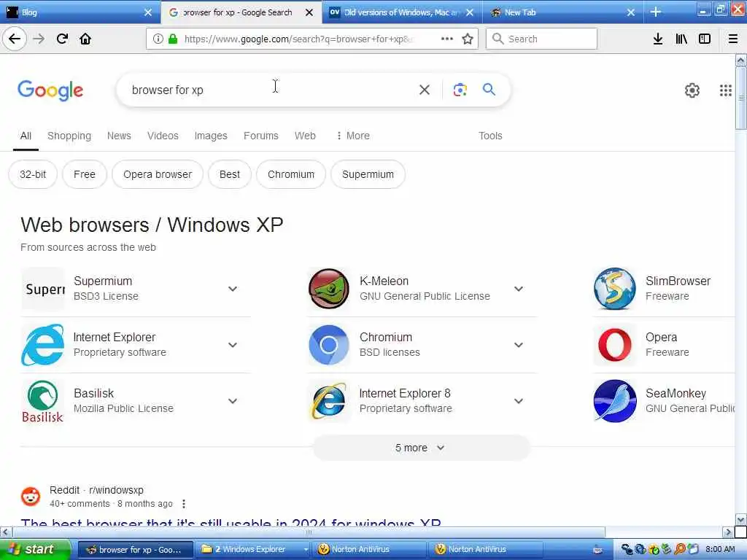Apply the Supermium filter chip

click(x=368, y=174)
